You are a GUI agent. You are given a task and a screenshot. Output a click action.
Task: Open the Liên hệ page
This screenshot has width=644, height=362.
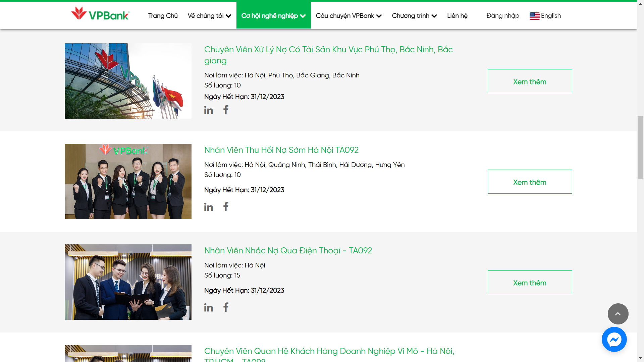coord(457,16)
